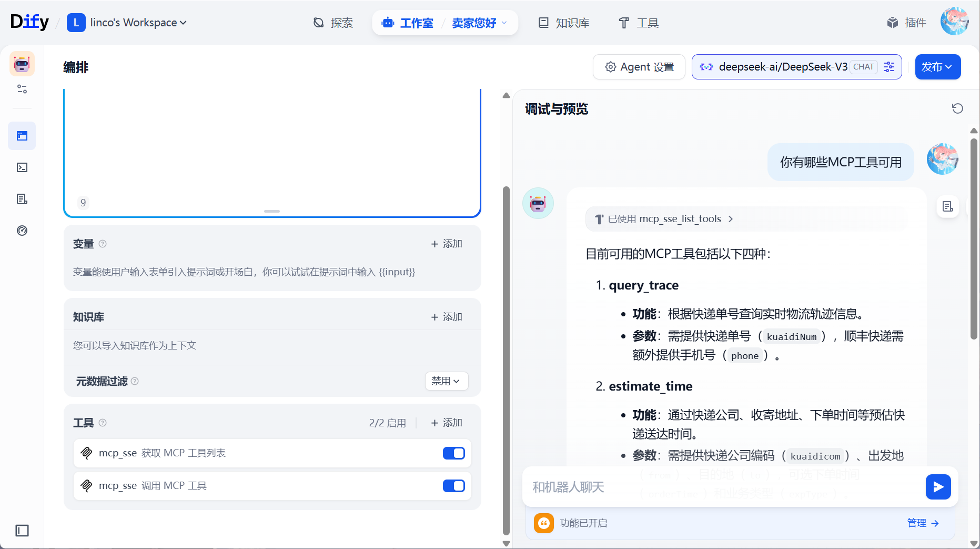The width and height of the screenshot is (980, 549).
Task: Switch to the 知识库 tab
Action: [x=563, y=23]
